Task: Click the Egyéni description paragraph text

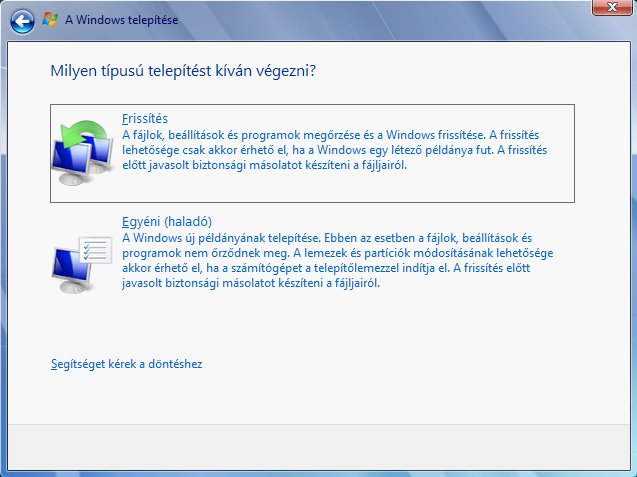Action: [x=338, y=260]
